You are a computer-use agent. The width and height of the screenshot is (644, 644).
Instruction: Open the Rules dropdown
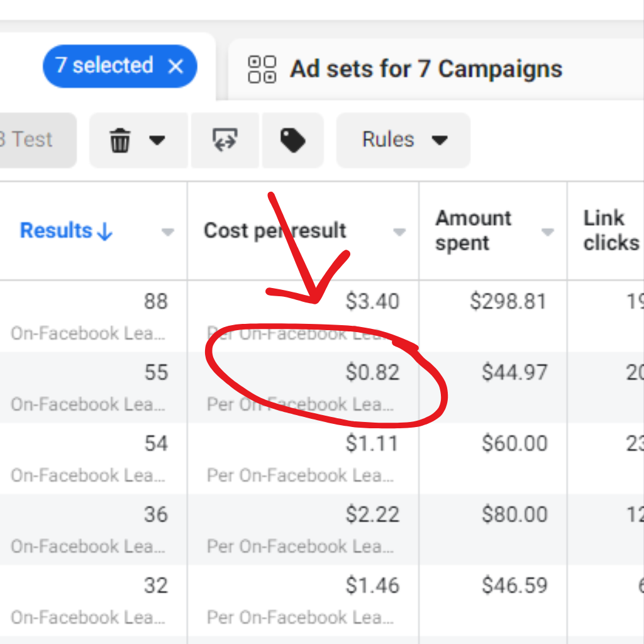tap(404, 140)
